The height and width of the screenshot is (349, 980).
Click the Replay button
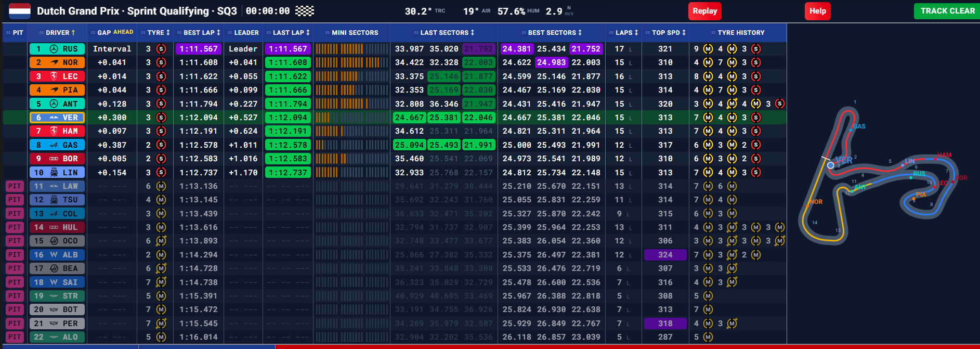pyautogui.click(x=704, y=11)
